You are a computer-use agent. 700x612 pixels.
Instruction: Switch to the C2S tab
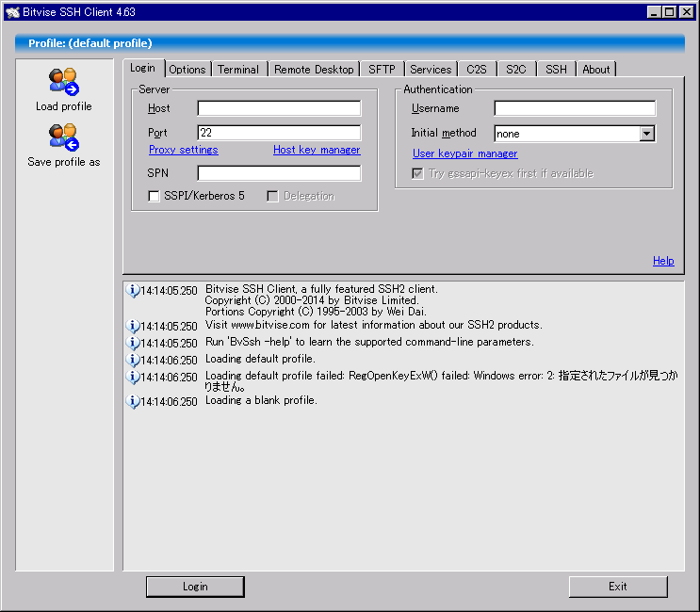pos(477,70)
